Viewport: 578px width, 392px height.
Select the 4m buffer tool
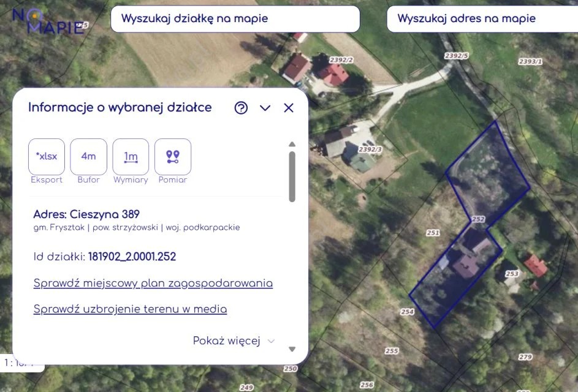point(88,157)
